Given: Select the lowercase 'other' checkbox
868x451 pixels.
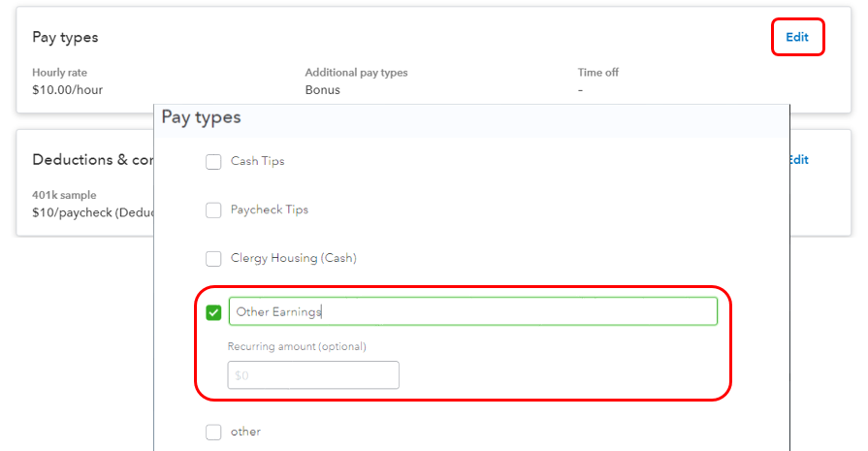Looking at the screenshot, I should 213,433.
